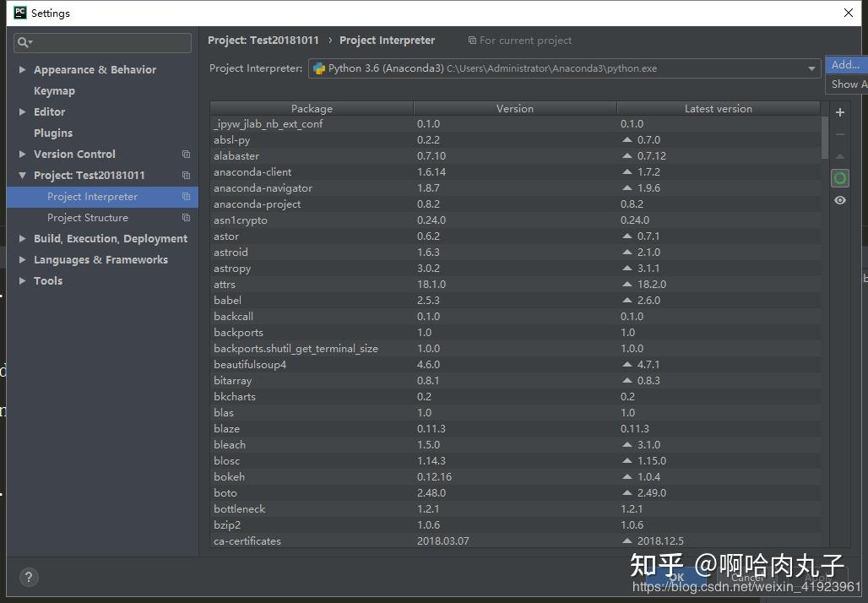
Task: Select Project Interpreter in the sidebar
Action: point(102,197)
